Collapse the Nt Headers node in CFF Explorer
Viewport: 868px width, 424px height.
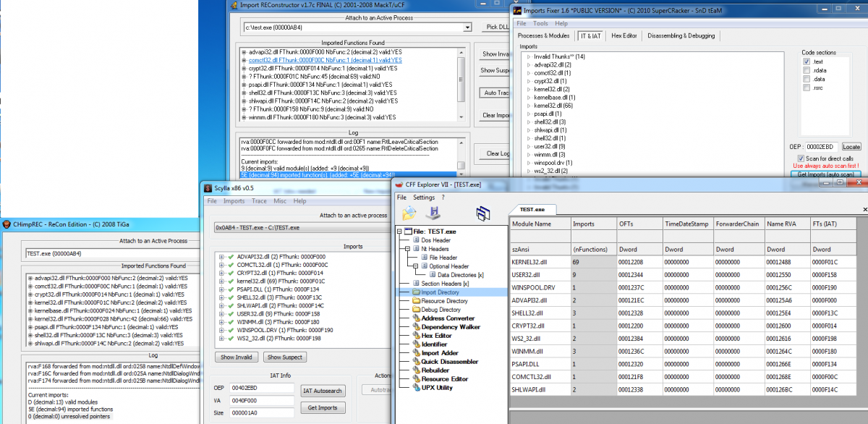tap(408, 249)
